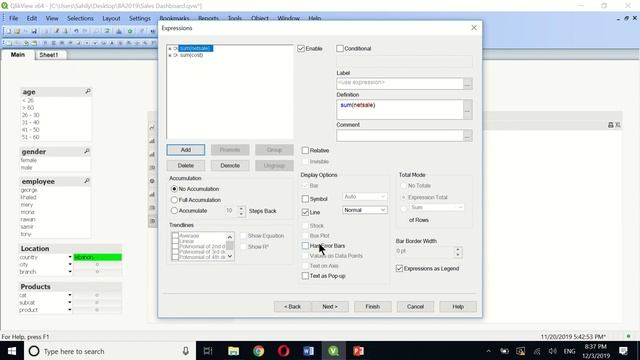640x360 pixels.
Task: Open the Edit menu
Action: pos(32,18)
